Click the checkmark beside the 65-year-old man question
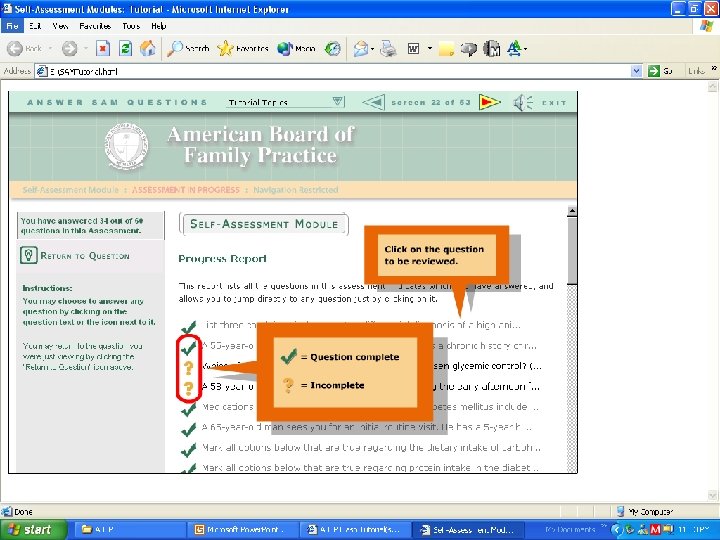 click(x=189, y=429)
